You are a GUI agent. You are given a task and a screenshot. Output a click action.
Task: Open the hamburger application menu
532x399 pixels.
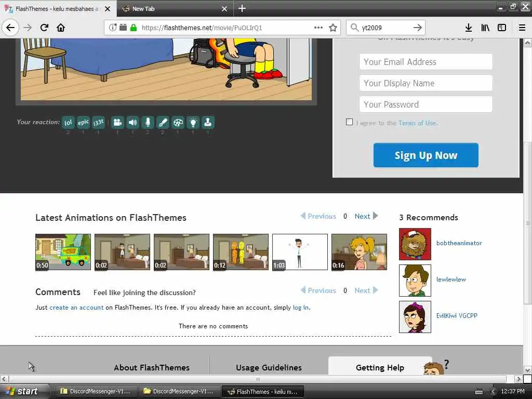tap(522, 28)
